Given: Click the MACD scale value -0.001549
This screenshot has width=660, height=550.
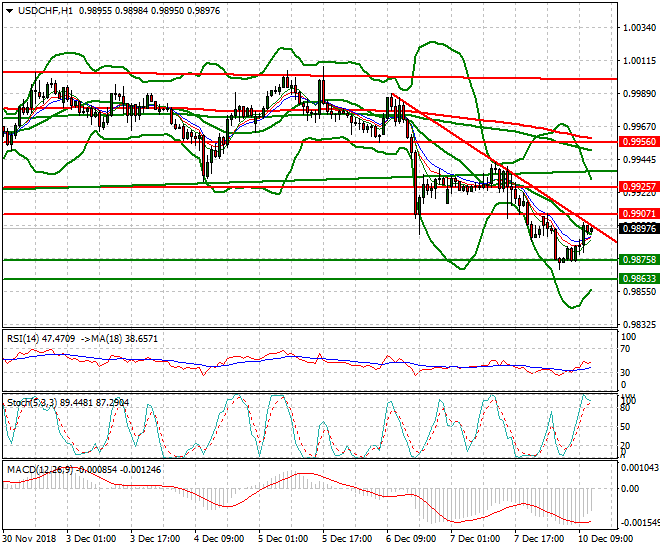Looking at the screenshot, I should click(x=639, y=523).
